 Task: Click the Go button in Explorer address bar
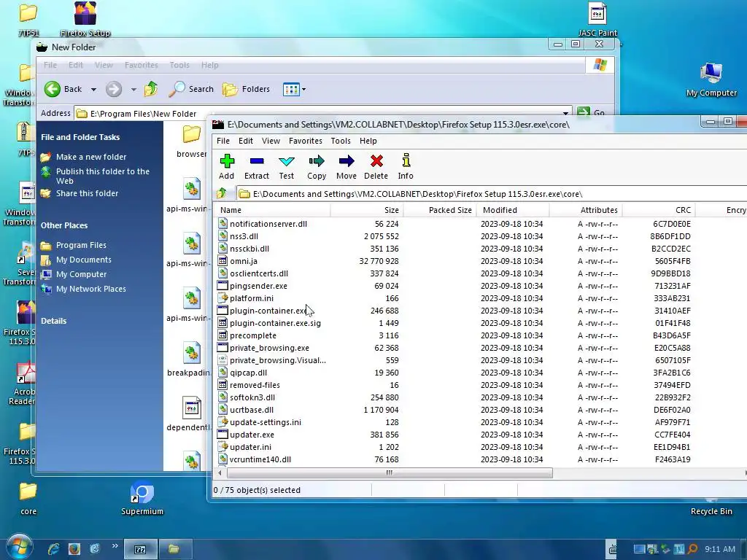click(591, 113)
